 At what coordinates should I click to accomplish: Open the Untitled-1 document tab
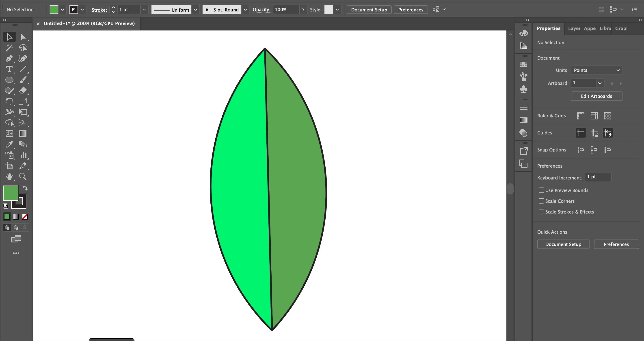(89, 24)
